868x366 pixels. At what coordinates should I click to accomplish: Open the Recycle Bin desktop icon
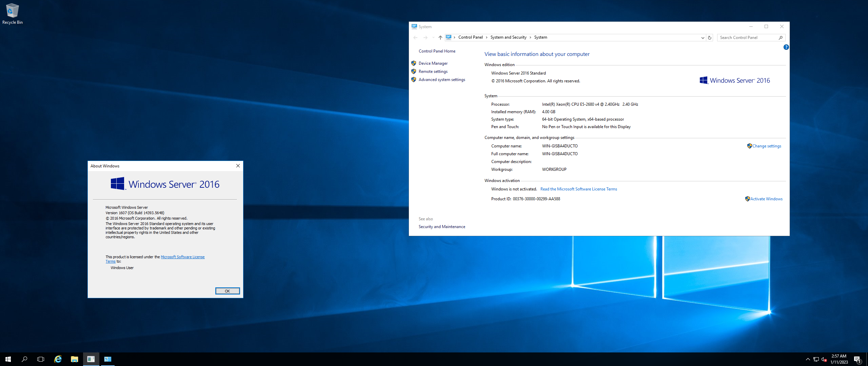coord(12,14)
